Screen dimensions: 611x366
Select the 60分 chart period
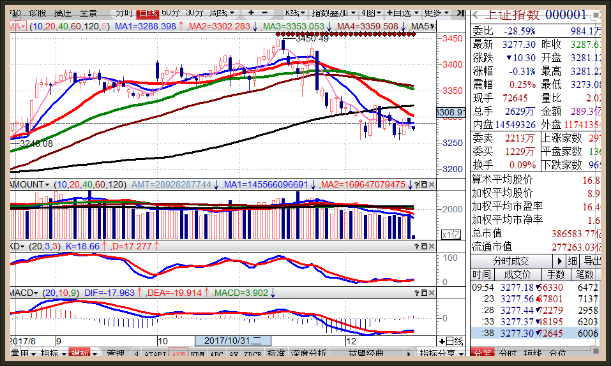click(170, 13)
